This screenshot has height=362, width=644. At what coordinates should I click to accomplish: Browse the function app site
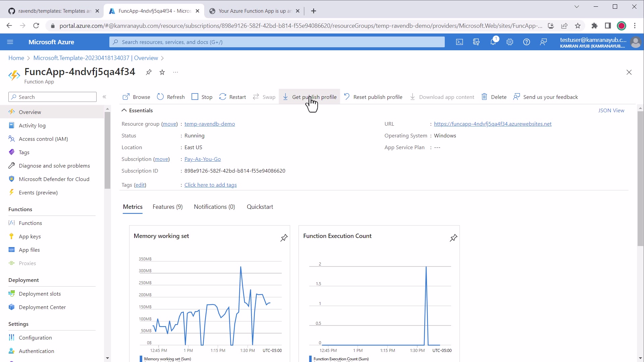(136, 97)
